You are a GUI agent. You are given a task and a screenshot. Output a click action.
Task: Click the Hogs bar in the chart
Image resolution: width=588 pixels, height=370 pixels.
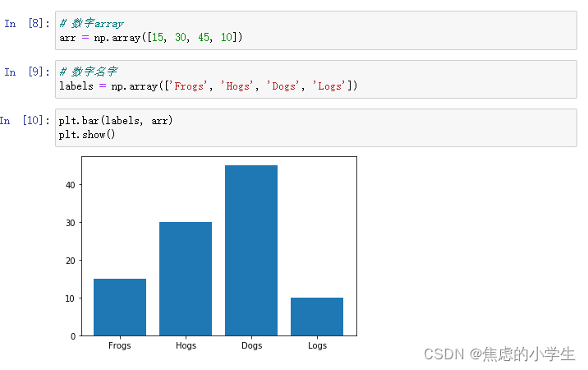tap(186, 279)
